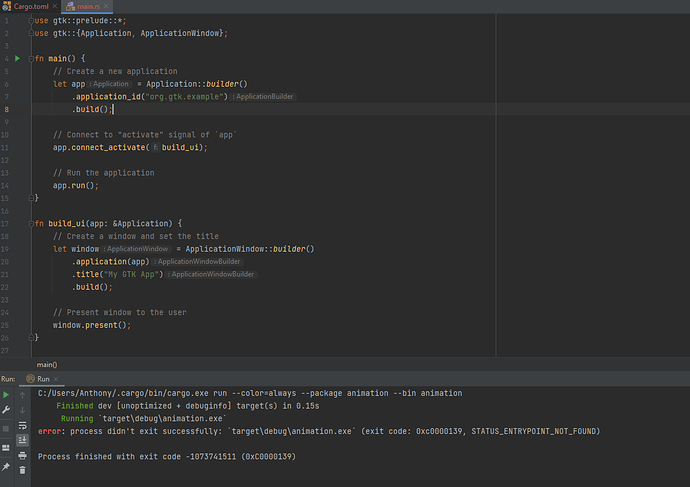The height and width of the screenshot is (487, 690).
Task: Click the green run gutter icon beside fn main
Action: pyautogui.click(x=18, y=59)
